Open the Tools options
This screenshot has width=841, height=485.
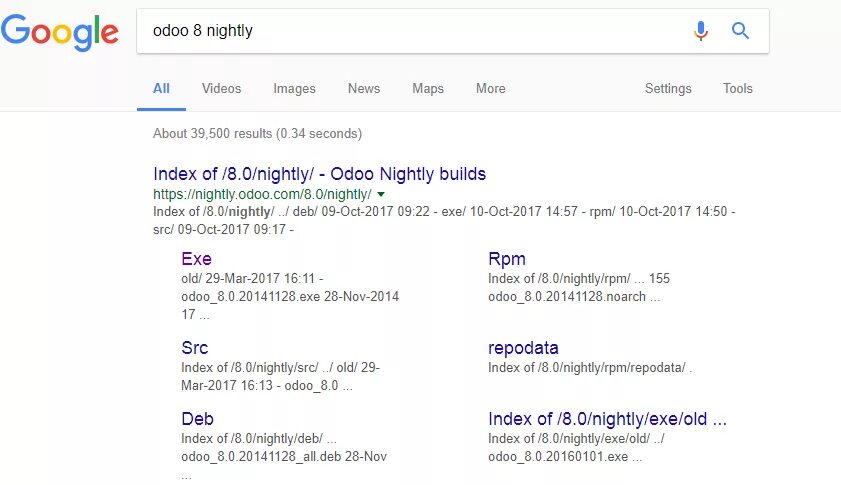(737, 88)
